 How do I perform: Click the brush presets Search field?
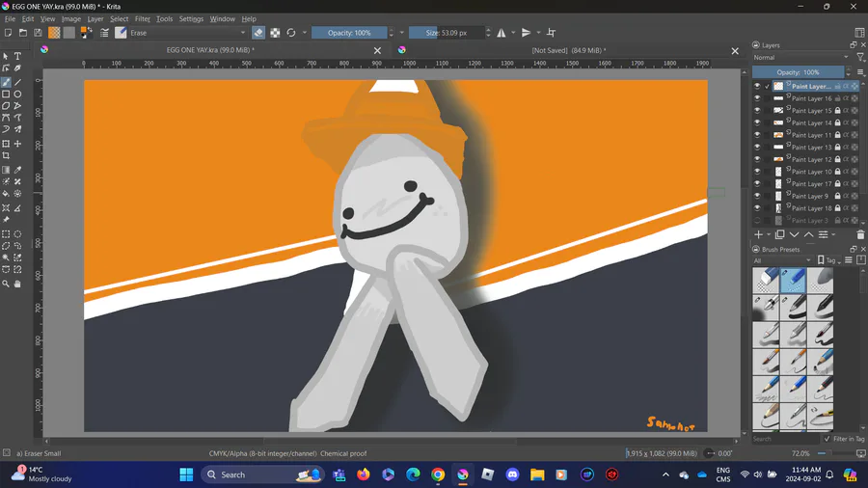point(783,439)
